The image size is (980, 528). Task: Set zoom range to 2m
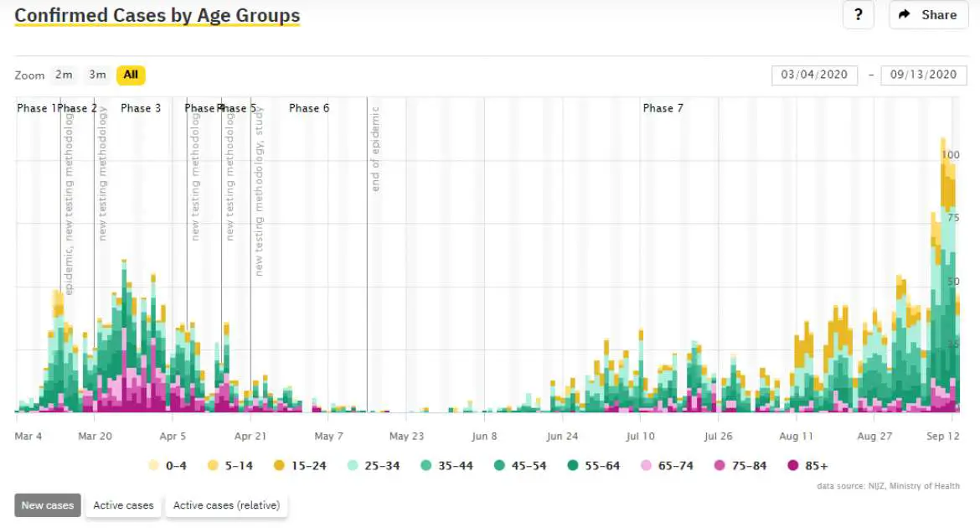(64, 75)
